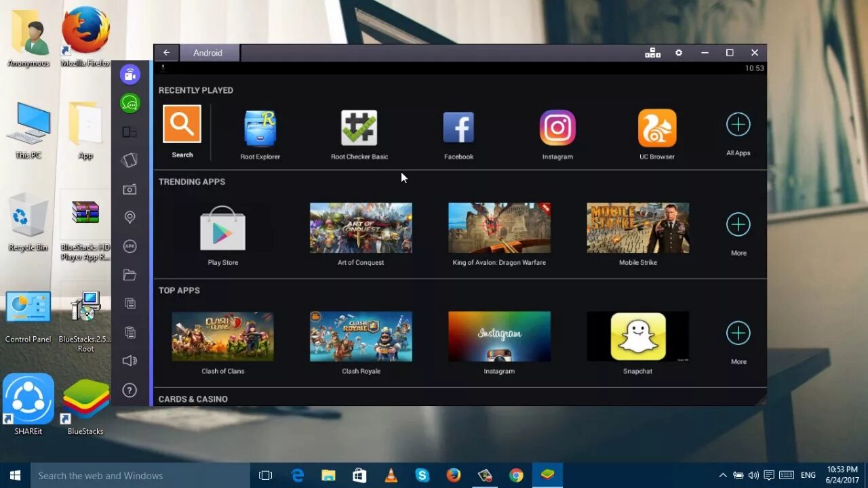Select the screenshot capture tool in sidebar
868x488 pixels.
(130, 189)
